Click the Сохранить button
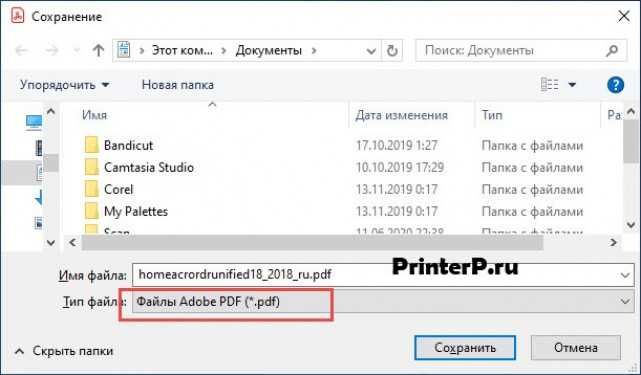This screenshot has height=375, width=641. [465, 348]
